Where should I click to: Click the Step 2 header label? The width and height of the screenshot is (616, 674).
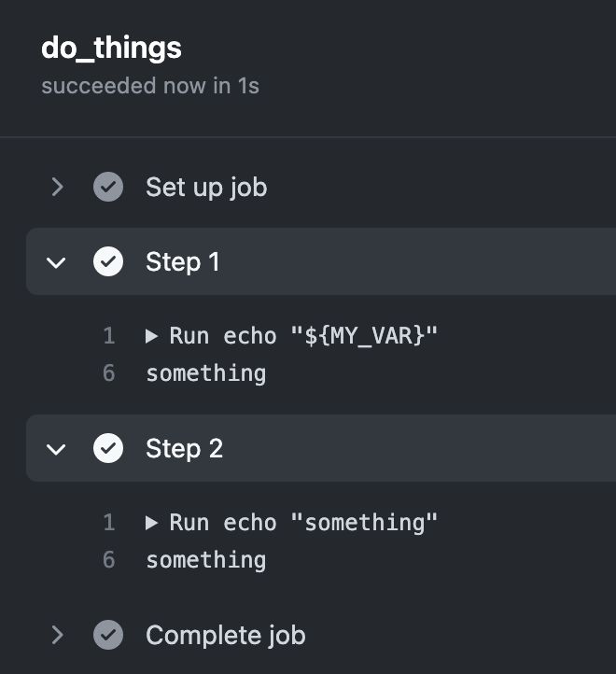pyautogui.click(x=184, y=448)
